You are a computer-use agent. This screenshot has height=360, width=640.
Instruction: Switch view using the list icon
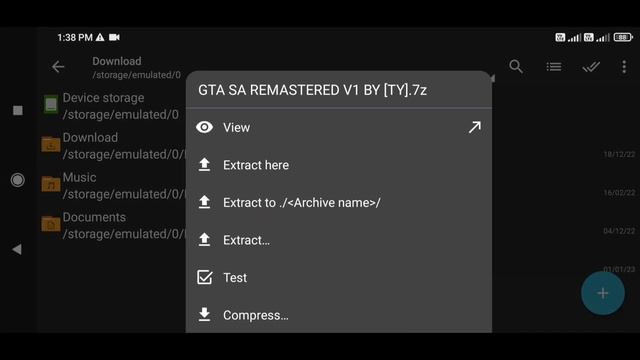(x=554, y=67)
